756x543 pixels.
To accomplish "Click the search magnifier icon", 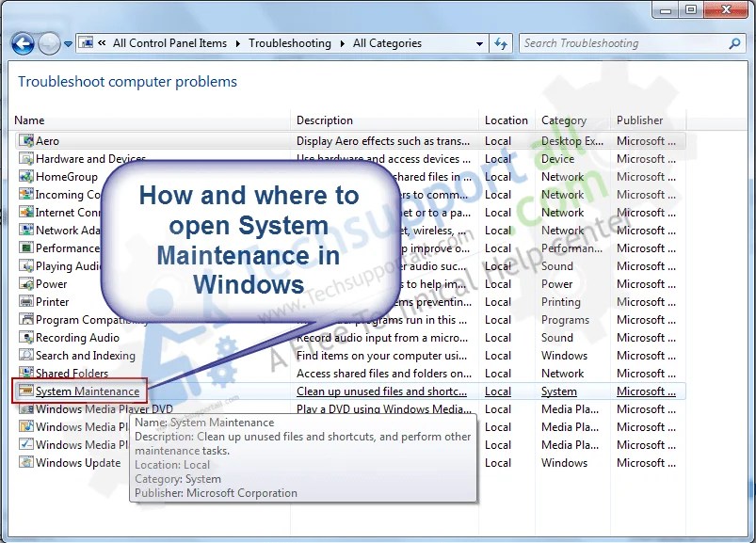I will coord(734,43).
